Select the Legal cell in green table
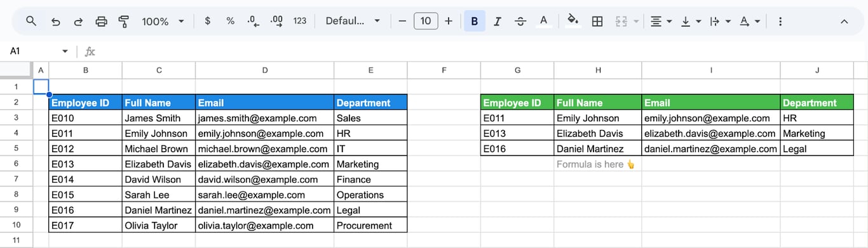Screen dimensions: 868x248 click(817, 148)
